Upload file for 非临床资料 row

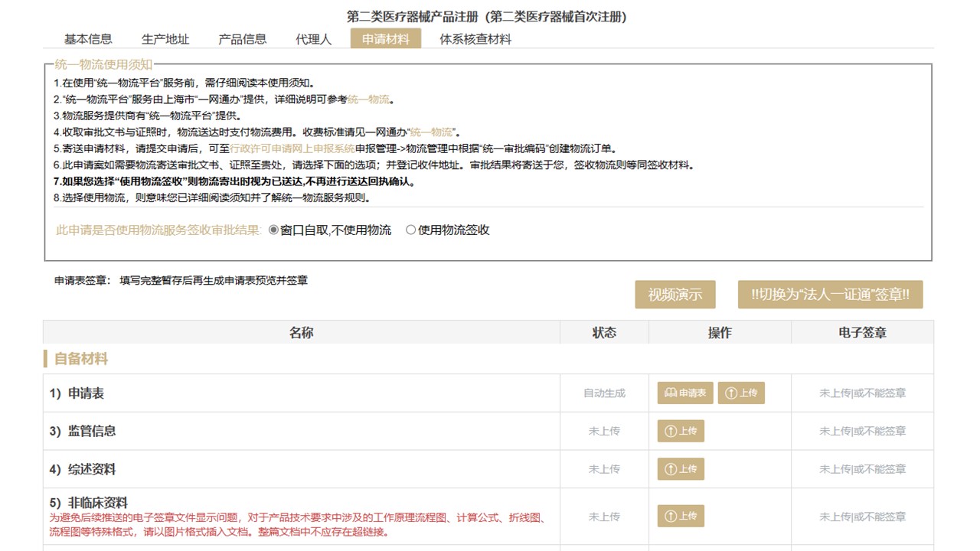coord(681,517)
